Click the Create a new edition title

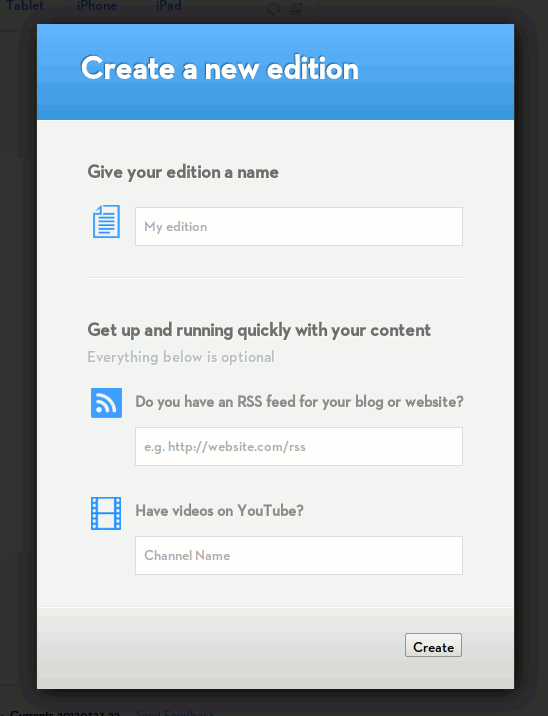click(x=220, y=68)
